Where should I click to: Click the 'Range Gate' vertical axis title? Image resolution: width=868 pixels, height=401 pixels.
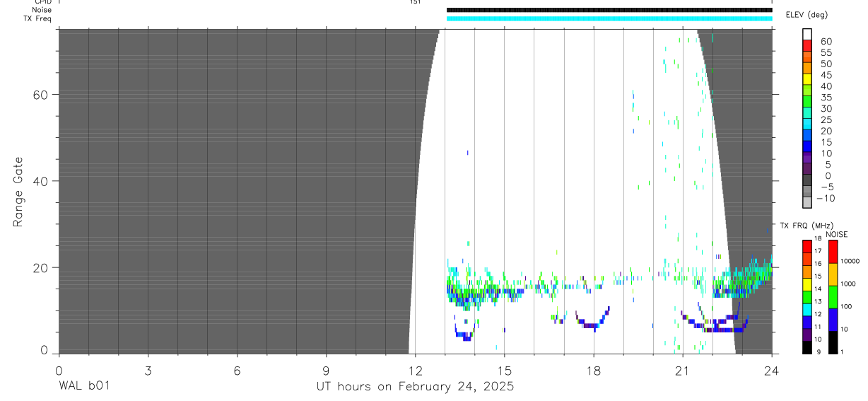[19, 192]
